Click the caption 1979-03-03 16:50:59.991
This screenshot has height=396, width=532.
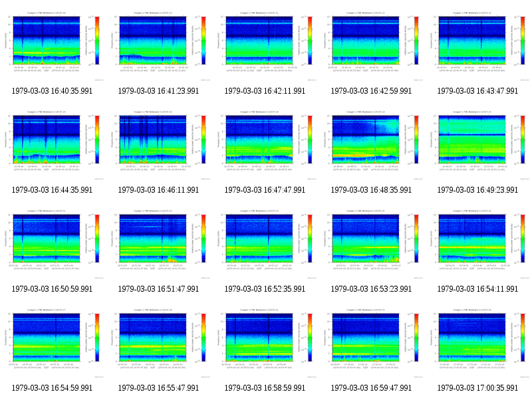point(52,289)
